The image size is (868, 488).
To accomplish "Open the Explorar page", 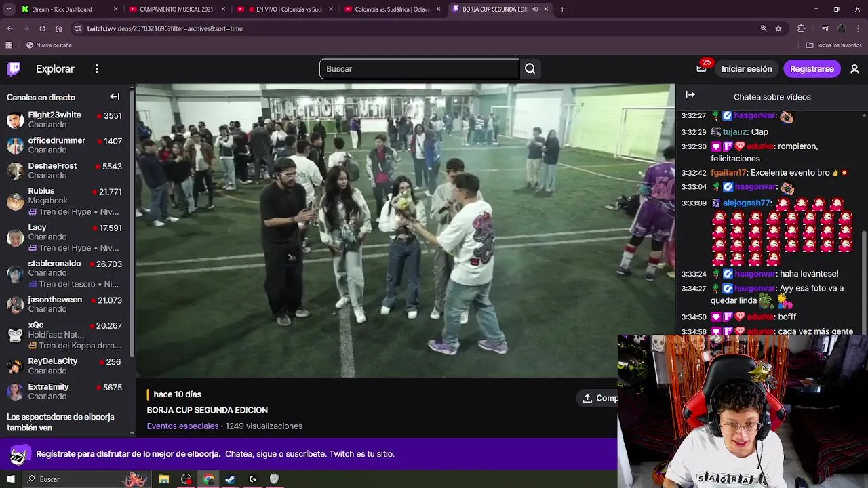I will (55, 69).
